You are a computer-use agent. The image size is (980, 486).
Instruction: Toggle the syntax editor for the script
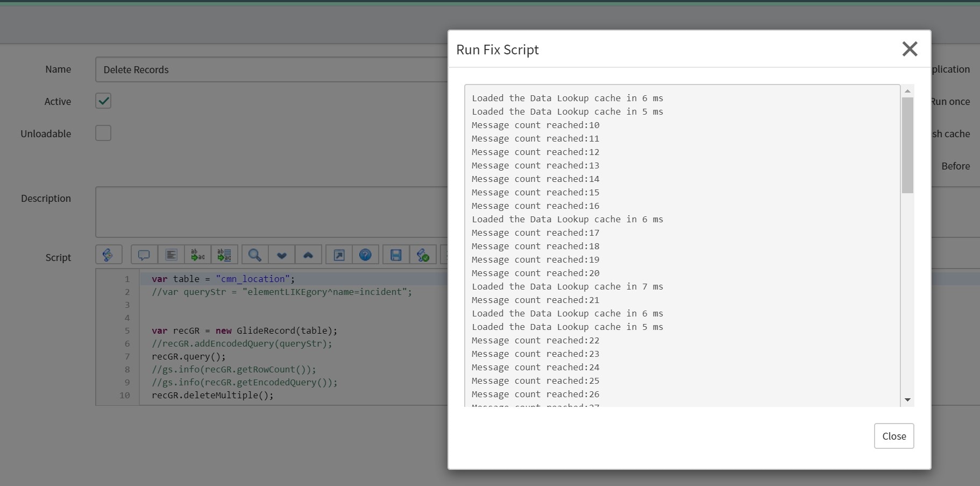[109, 254]
